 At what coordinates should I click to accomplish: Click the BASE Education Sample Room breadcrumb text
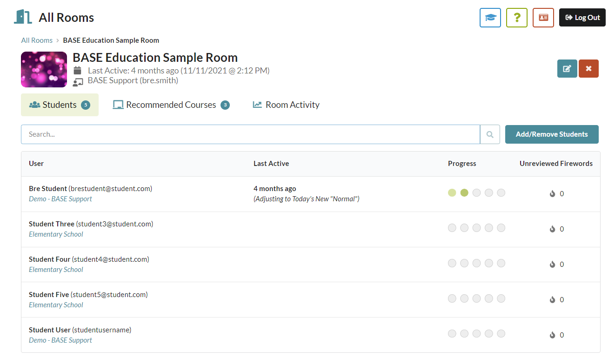tap(111, 40)
